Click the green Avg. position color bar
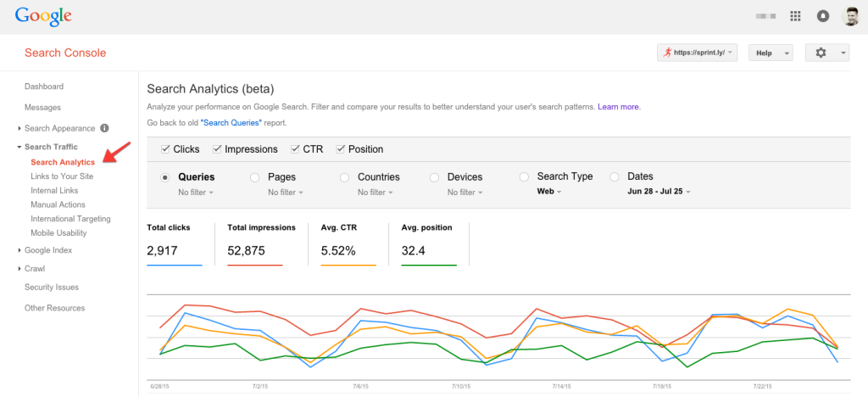The image size is (868, 397). 429,266
